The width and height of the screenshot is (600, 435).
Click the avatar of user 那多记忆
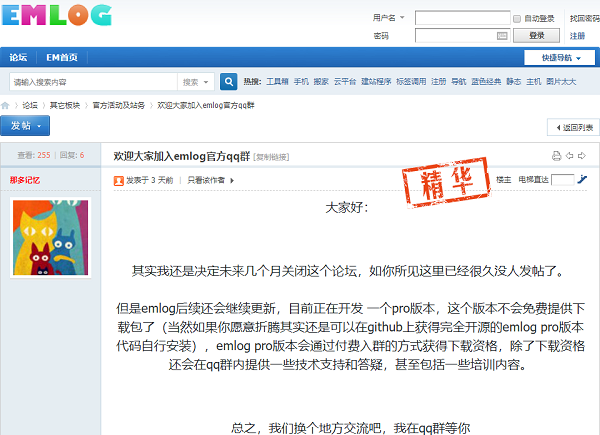[x=51, y=238]
